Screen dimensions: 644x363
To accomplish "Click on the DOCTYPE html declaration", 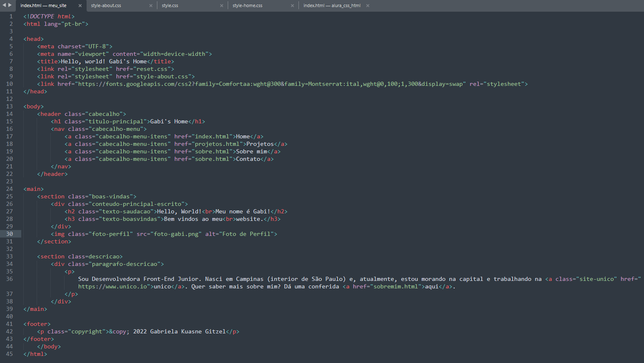I will 49,16.
